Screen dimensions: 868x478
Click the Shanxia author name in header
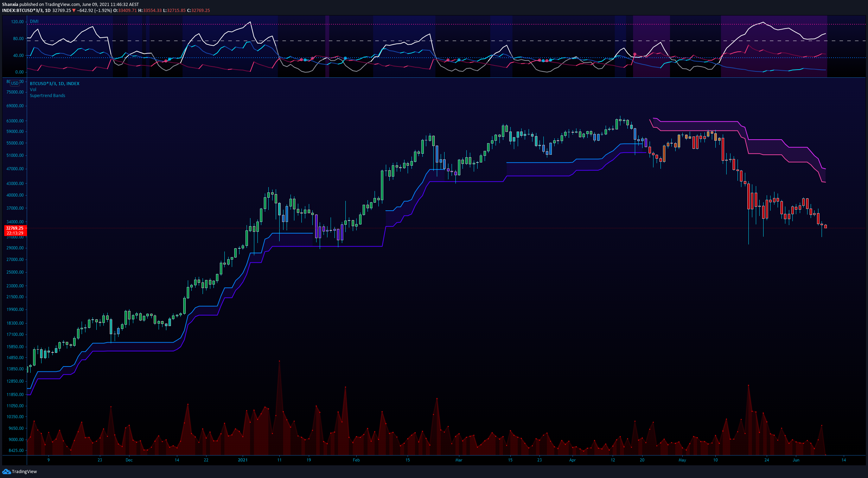click(10, 5)
